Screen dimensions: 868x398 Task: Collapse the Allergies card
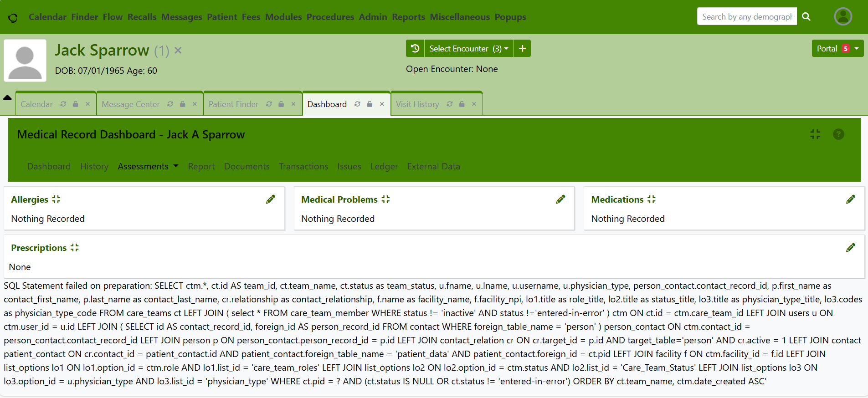(56, 199)
